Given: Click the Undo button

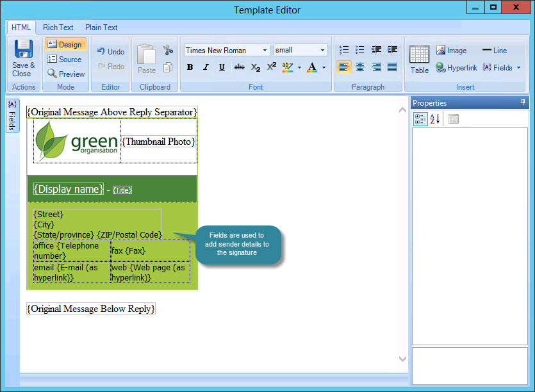Looking at the screenshot, I should tap(111, 51).
